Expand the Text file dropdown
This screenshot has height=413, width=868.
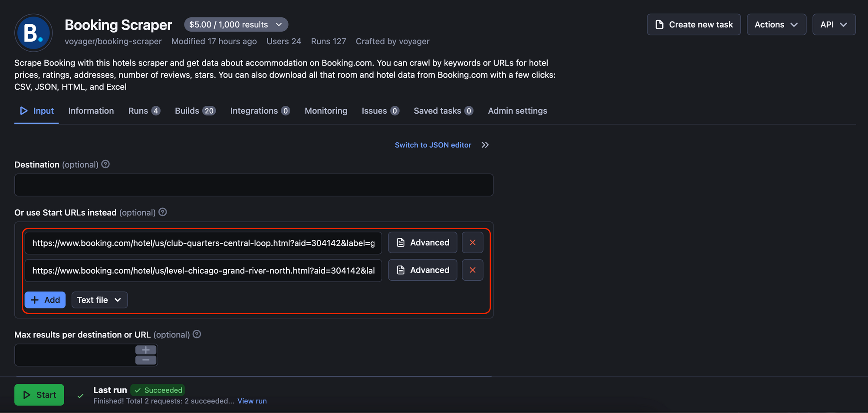pyautogui.click(x=99, y=300)
